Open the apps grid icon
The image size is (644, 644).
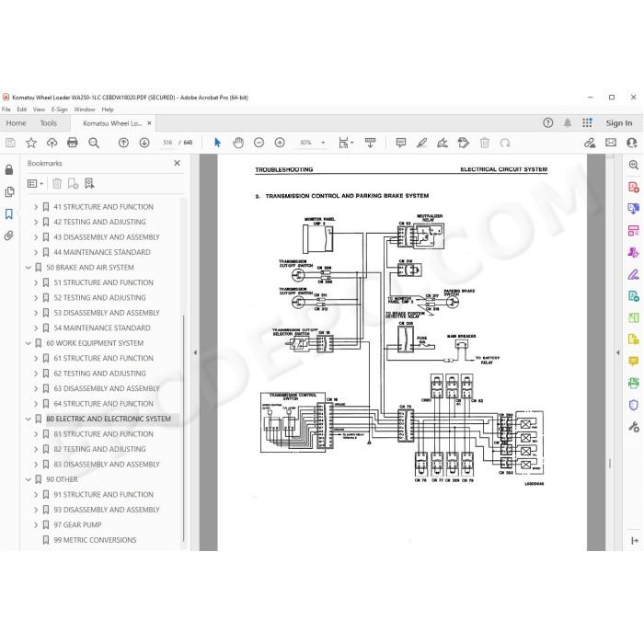point(587,122)
